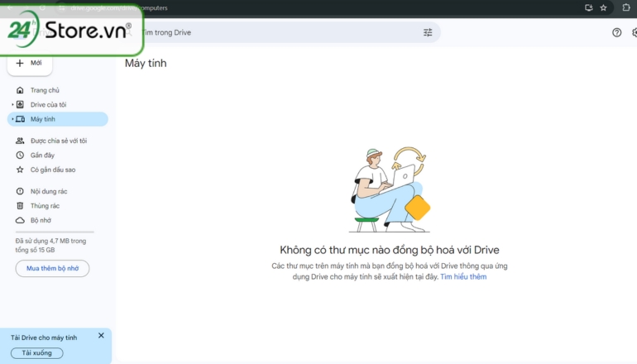Click the trash can icon in sidebar

pyautogui.click(x=20, y=206)
